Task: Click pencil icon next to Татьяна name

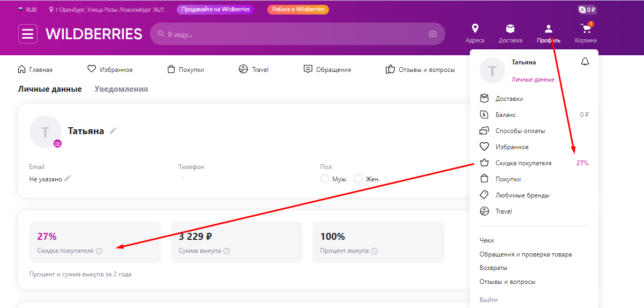Action: (x=113, y=130)
